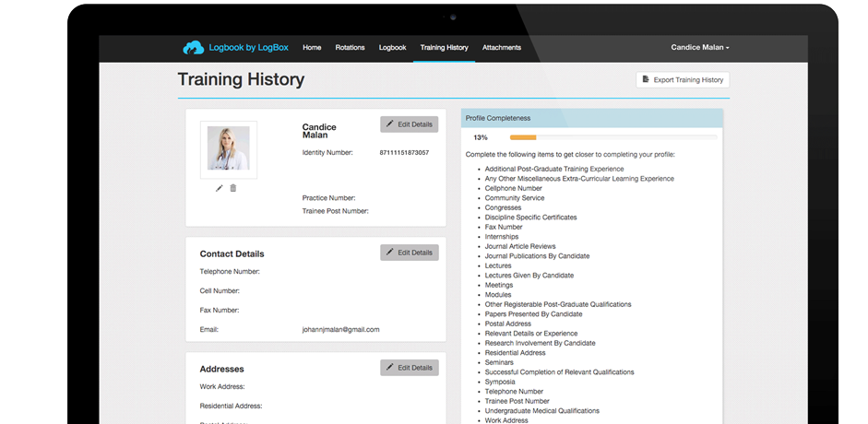Open the Candice Malan user dropdown
This screenshot has width=868, height=424.
point(700,48)
